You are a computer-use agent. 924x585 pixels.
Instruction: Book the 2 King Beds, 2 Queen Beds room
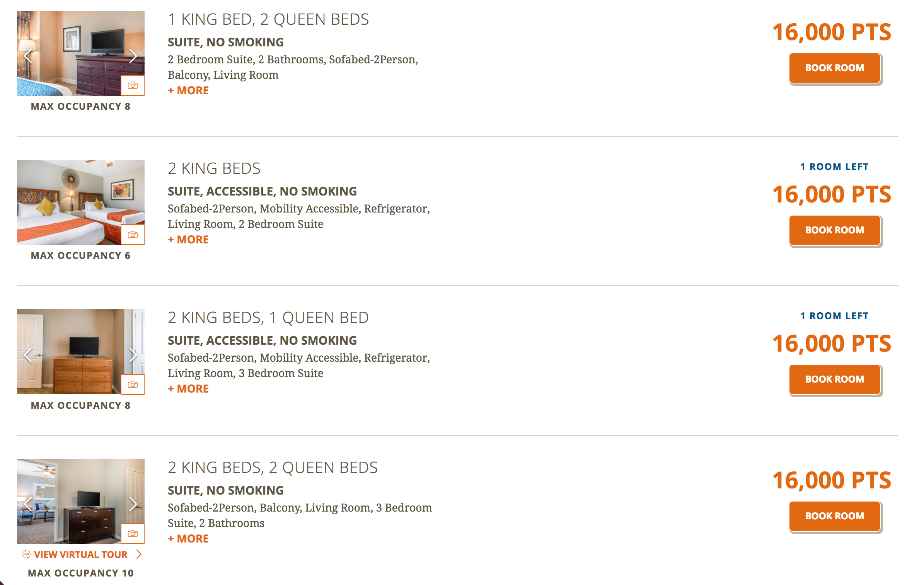tap(835, 517)
